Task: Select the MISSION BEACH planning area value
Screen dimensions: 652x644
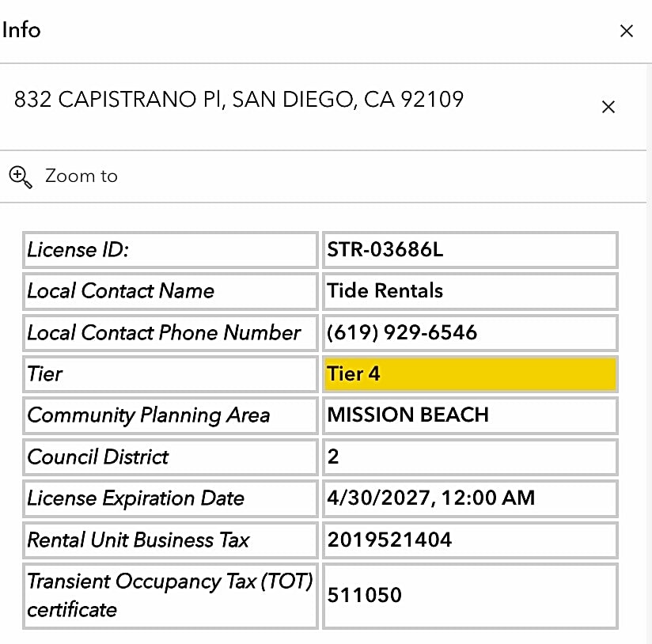Action: tap(407, 415)
